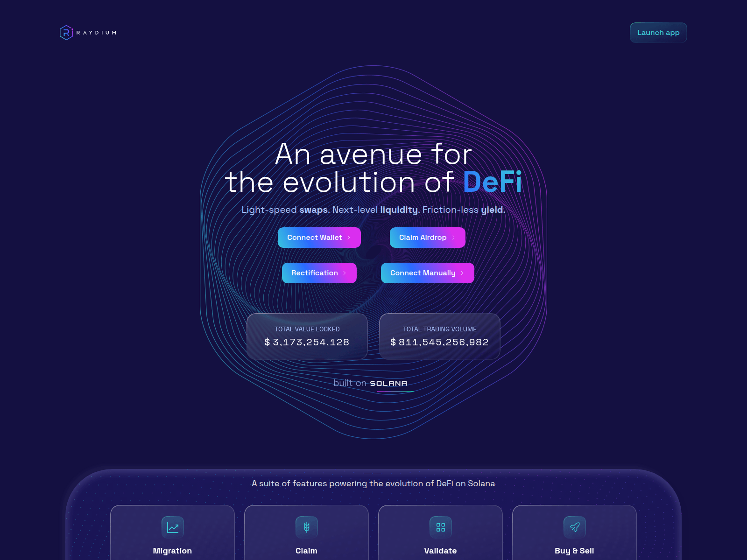This screenshot has width=747, height=560.
Task: Open the Launch app page
Action: (x=658, y=33)
